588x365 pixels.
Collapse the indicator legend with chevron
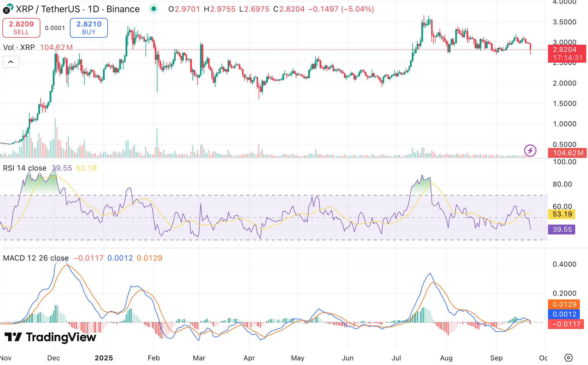tap(11, 62)
